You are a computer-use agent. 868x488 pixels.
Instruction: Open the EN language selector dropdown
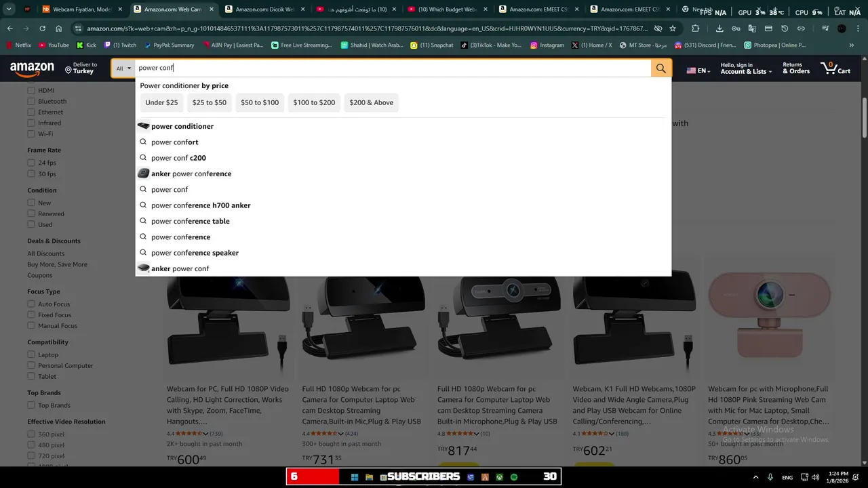[x=698, y=70]
